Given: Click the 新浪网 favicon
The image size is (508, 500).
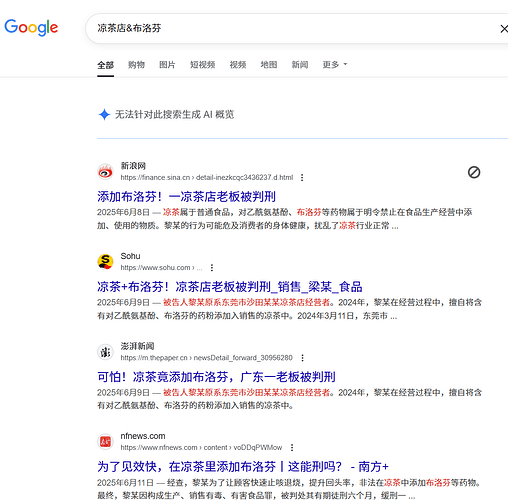Looking at the screenshot, I should pos(105,172).
